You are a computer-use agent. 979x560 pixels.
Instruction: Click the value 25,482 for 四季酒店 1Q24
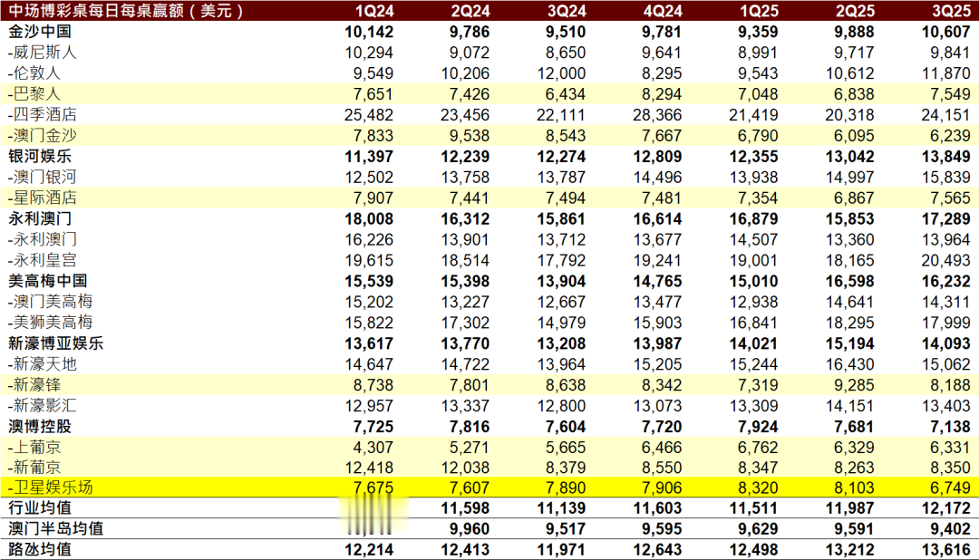pyautogui.click(x=369, y=115)
